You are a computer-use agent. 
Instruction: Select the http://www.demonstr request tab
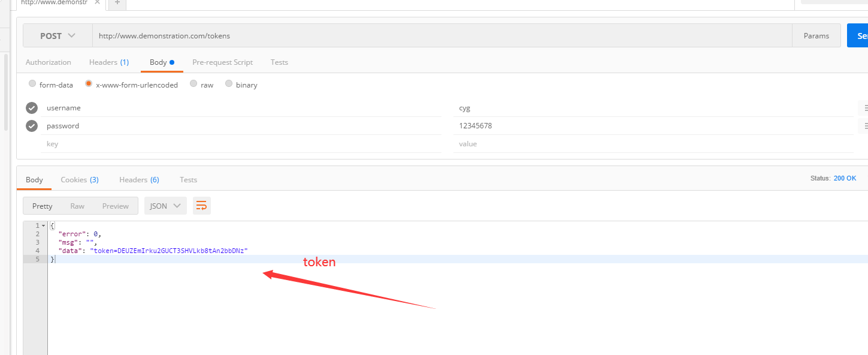point(61,4)
